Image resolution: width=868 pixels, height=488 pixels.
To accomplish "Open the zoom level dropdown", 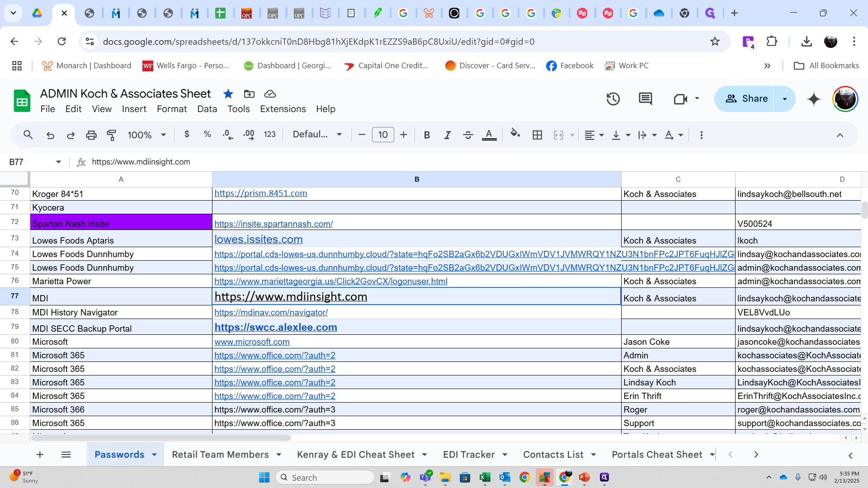I will [147, 135].
